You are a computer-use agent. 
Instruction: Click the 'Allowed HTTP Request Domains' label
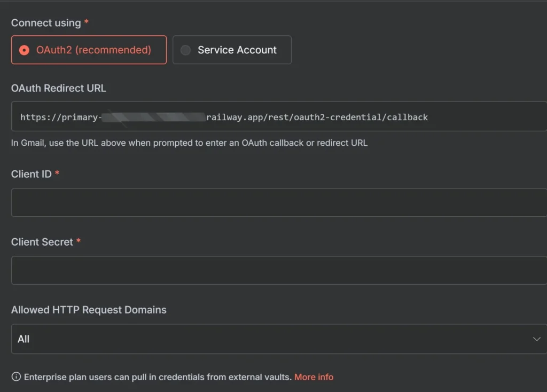[89, 310]
